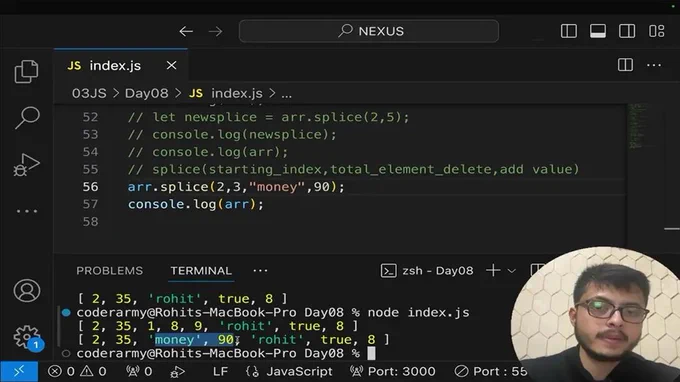
Task: Click the debug launch status bar icon
Action: [x=177, y=372]
